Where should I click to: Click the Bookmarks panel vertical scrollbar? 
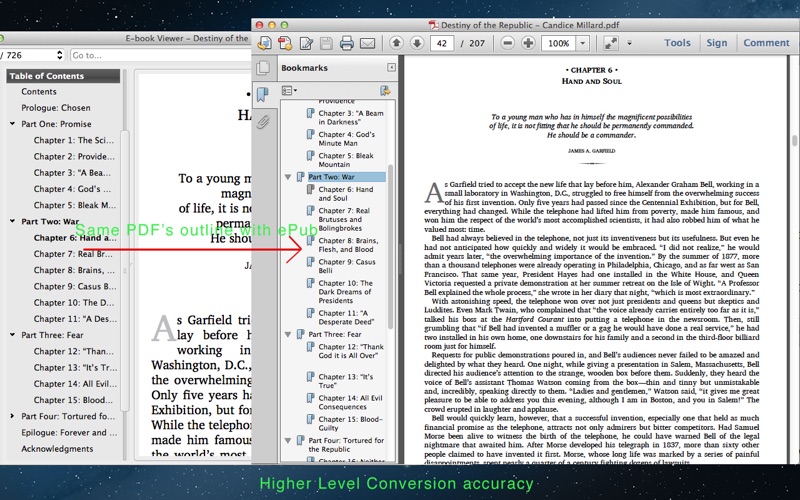(391, 246)
